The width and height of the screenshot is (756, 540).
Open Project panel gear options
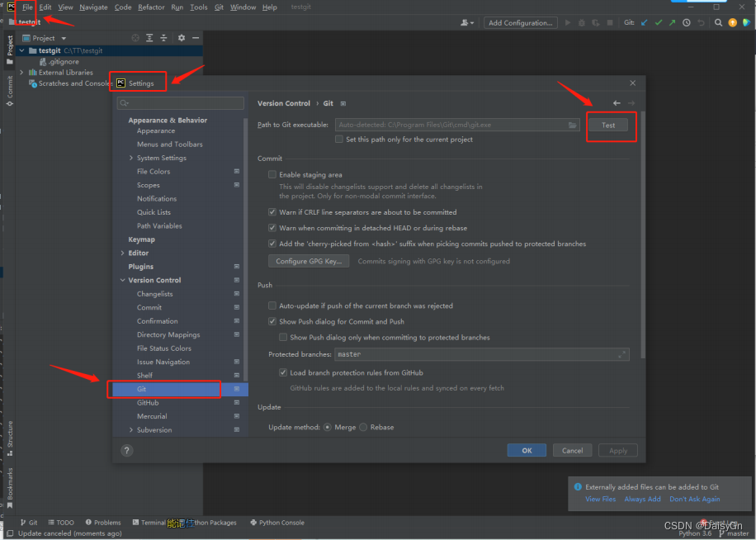[x=182, y=38]
